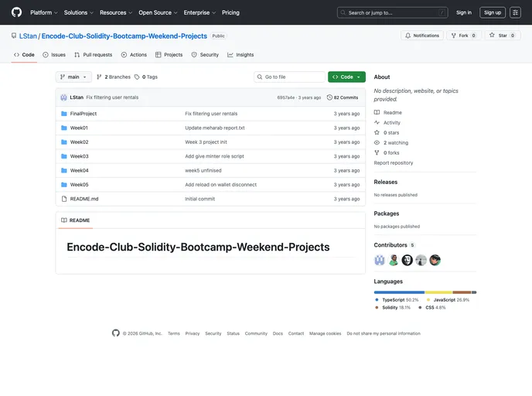Viewport: 532px width, 396px height.
Task: Click the languages color bar
Action: tap(425, 292)
